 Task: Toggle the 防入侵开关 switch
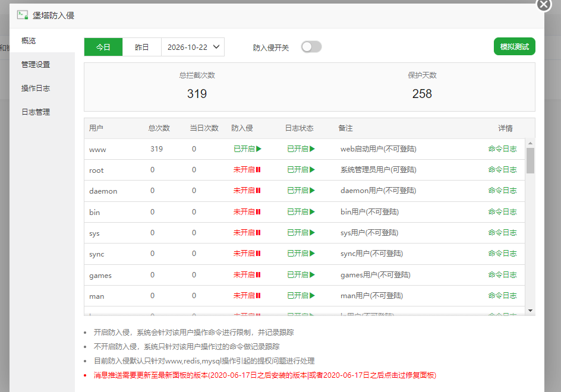click(311, 47)
